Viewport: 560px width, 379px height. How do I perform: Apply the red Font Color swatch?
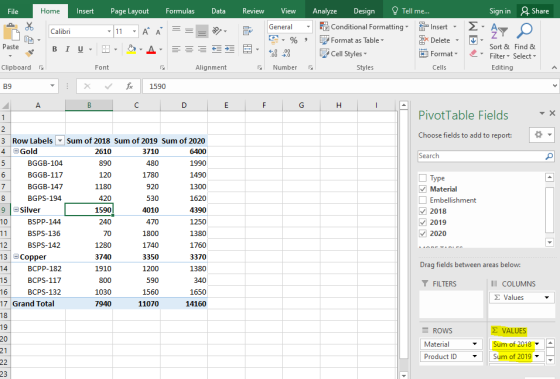click(x=151, y=49)
